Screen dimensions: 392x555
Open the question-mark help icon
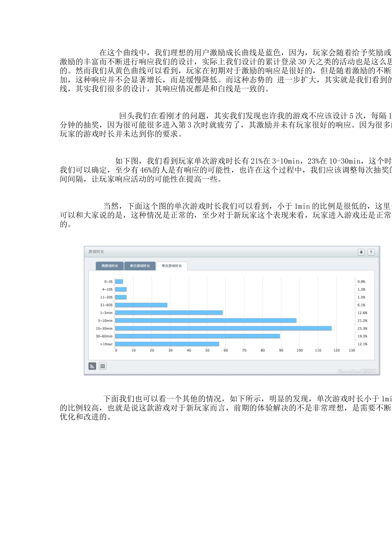click(x=371, y=252)
